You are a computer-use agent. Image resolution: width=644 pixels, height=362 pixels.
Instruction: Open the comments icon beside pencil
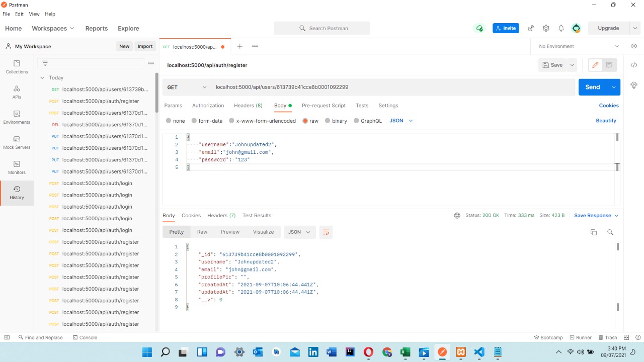click(x=609, y=65)
